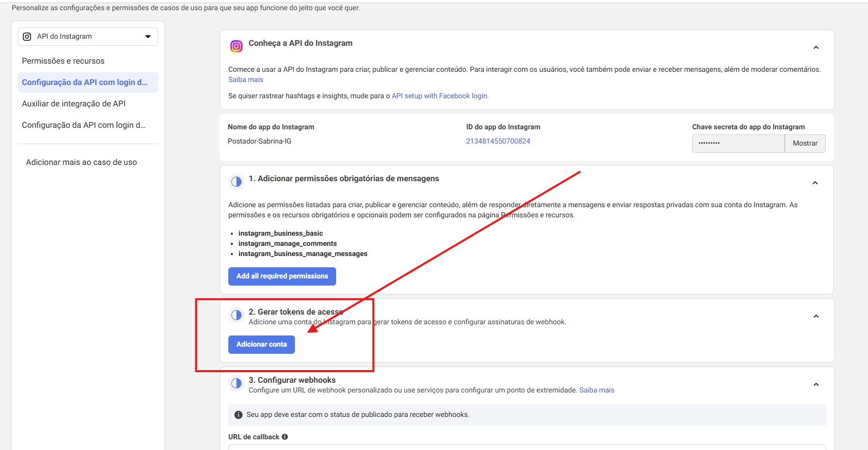Click the URL de callback help icon
Image resolution: width=868 pixels, height=450 pixels.
285,437
